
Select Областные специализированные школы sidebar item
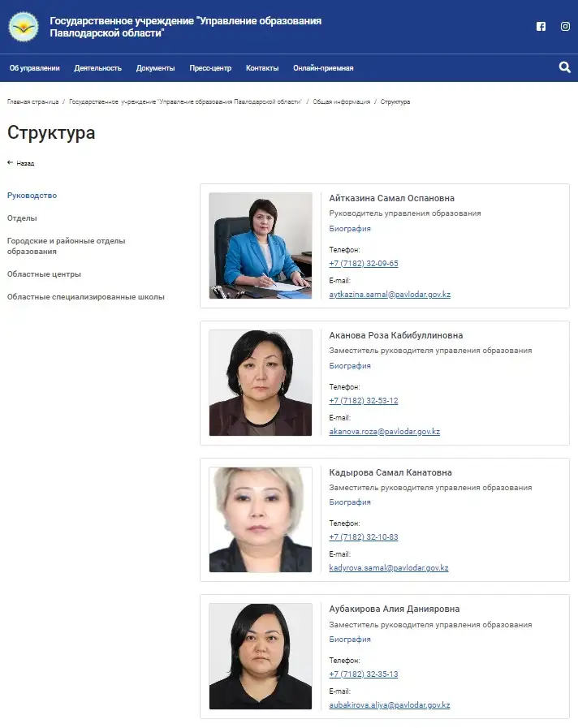[x=86, y=297]
